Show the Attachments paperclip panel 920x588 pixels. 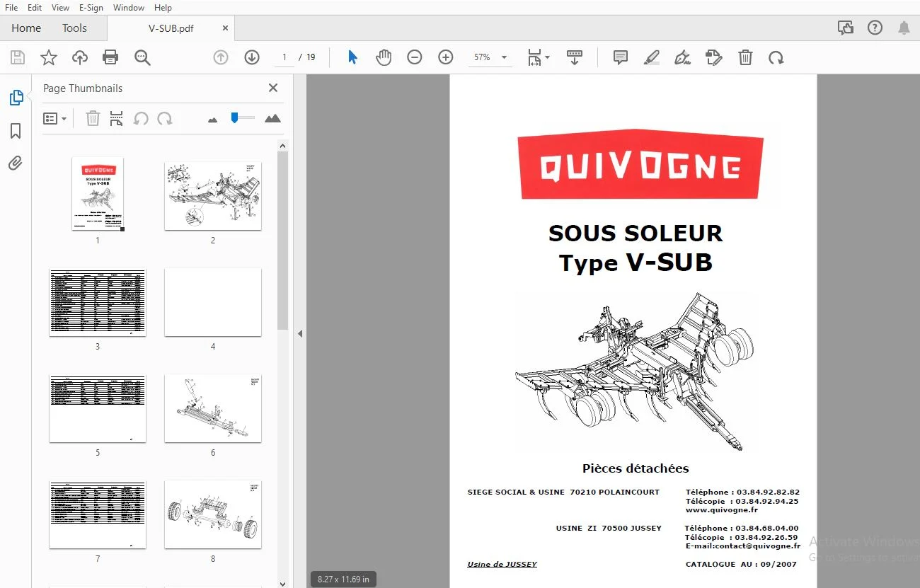[x=16, y=163]
